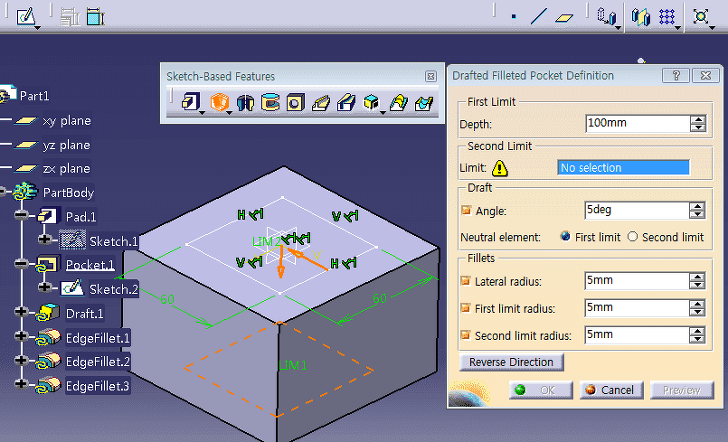Select the Point reference element tool
This screenshot has height=442, width=728.
tap(514, 17)
